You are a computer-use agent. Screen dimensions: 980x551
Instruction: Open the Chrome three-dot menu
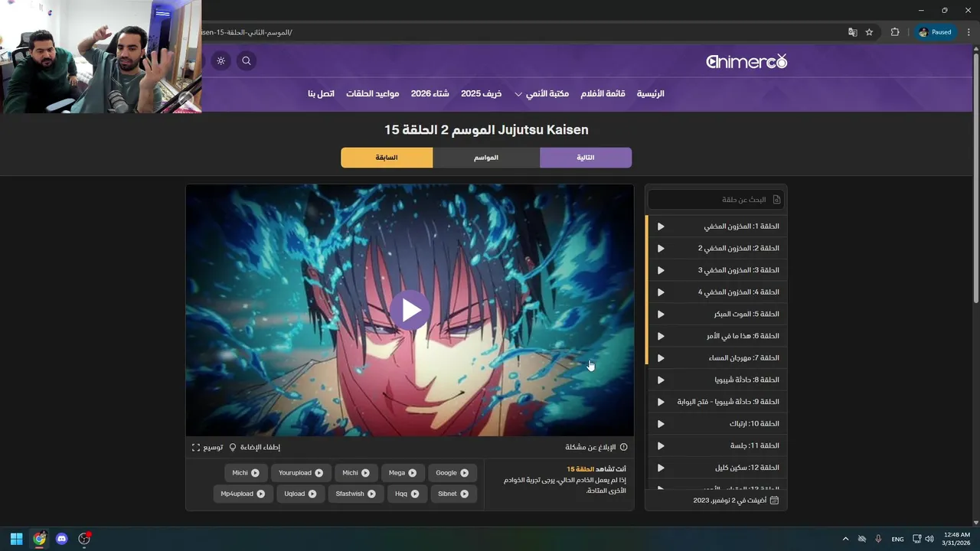(969, 32)
